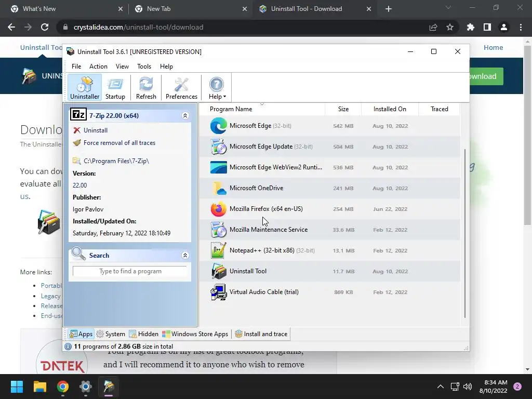Click the program list vertical scrollbar
This screenshot has height=399, width=532.
point(465,233)
